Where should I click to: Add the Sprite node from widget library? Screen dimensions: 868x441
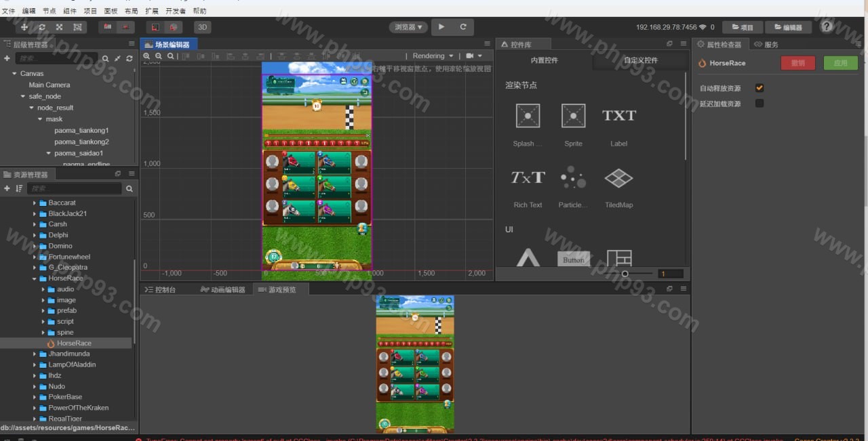point(573,116)
